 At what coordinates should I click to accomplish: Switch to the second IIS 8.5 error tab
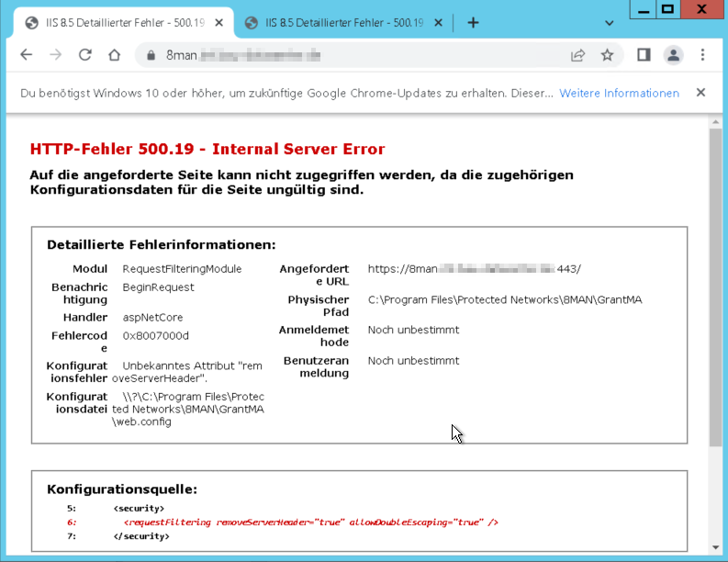(x=343, y=23)
